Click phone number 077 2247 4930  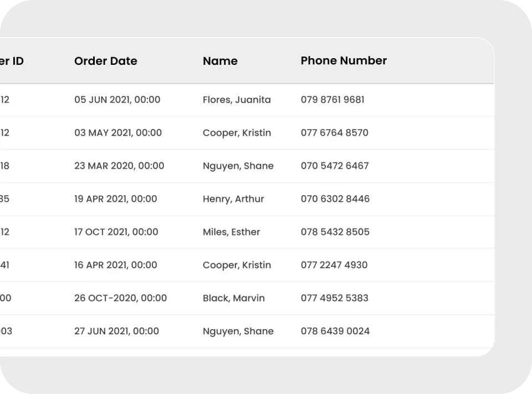334,265
